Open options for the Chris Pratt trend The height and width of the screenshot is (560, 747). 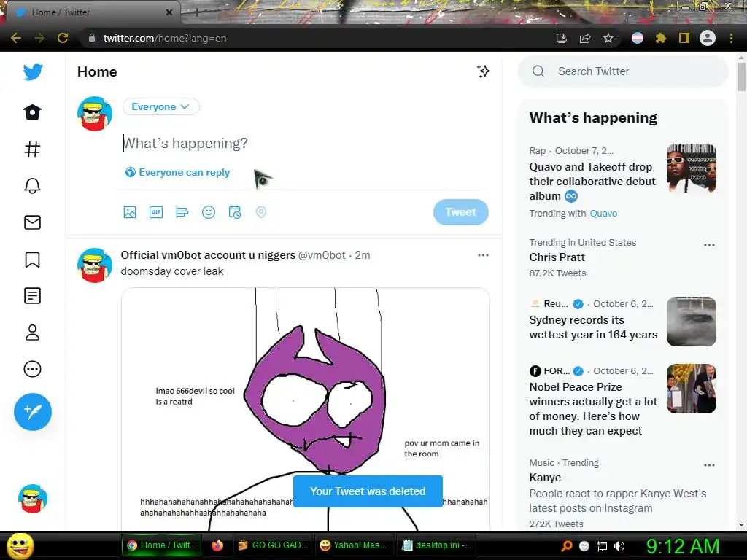click(709, 245)
